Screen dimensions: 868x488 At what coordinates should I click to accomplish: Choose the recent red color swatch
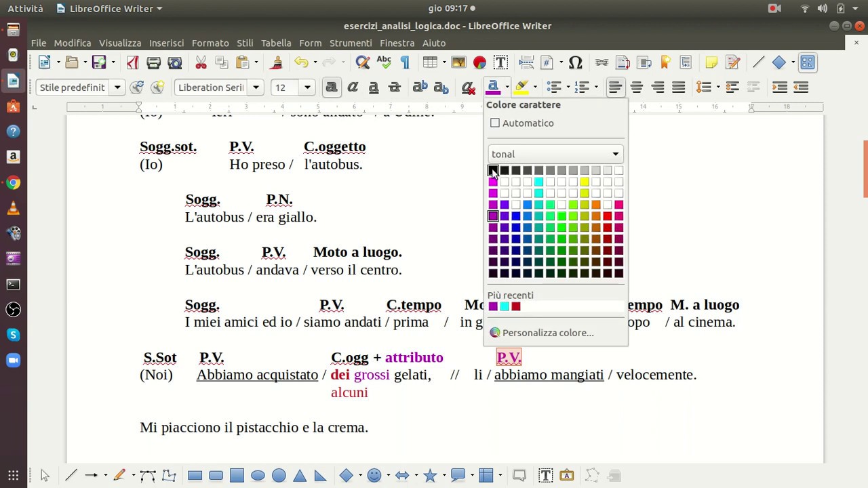516,306
